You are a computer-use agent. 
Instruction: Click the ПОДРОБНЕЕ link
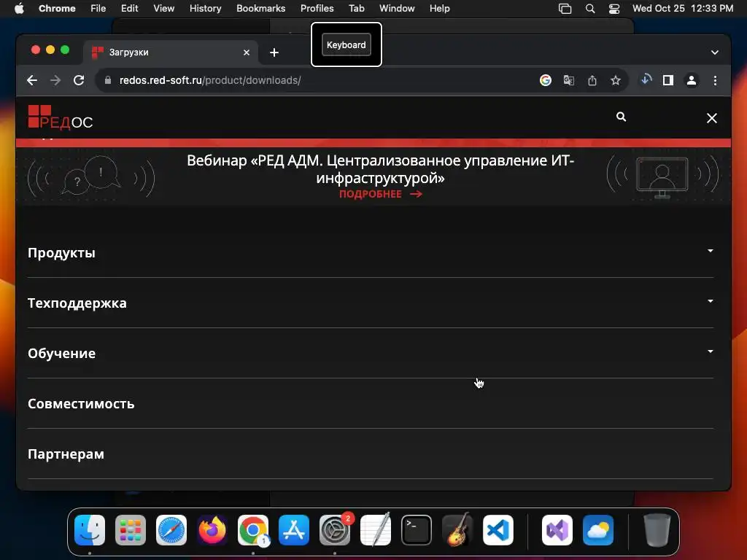point(380,194)
